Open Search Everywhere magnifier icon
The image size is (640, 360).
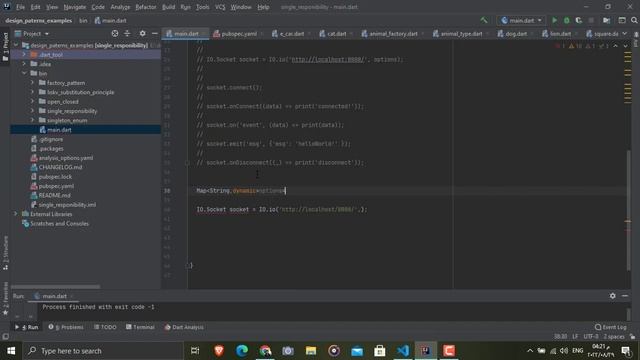634,20
